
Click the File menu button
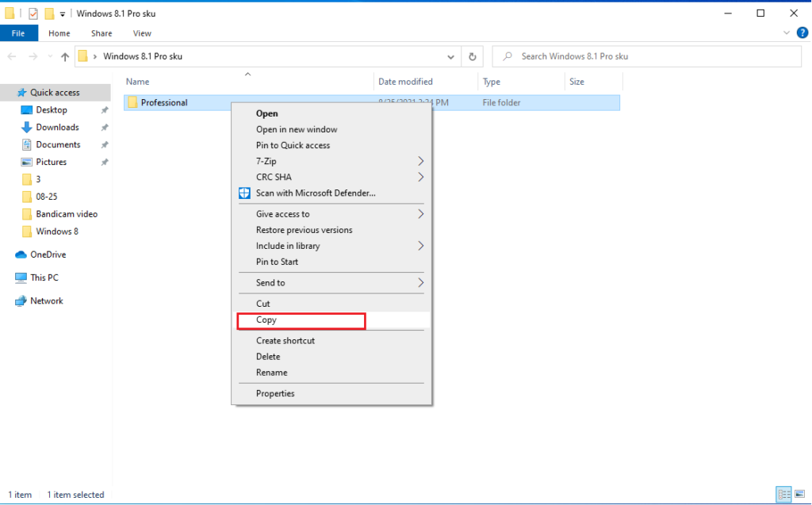click(x=17, y=33)
